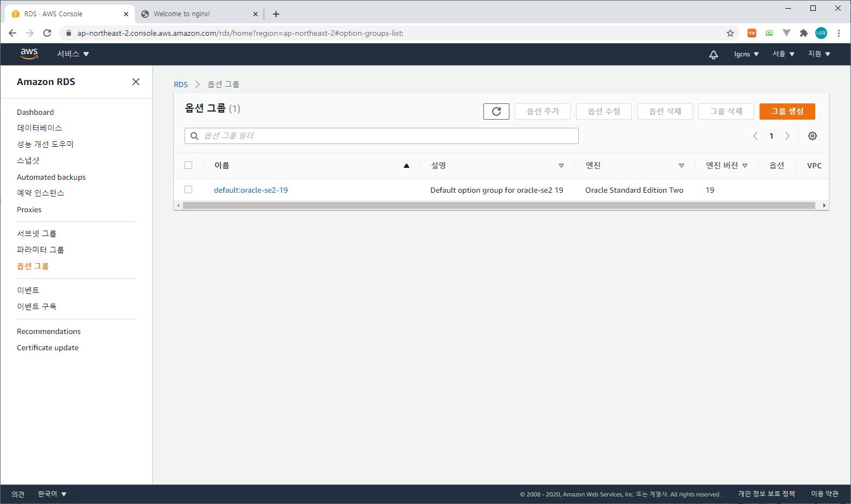851x504 pixels.
Task: Click 의견 feedback link in footer
Action: [x=18, y=494]
